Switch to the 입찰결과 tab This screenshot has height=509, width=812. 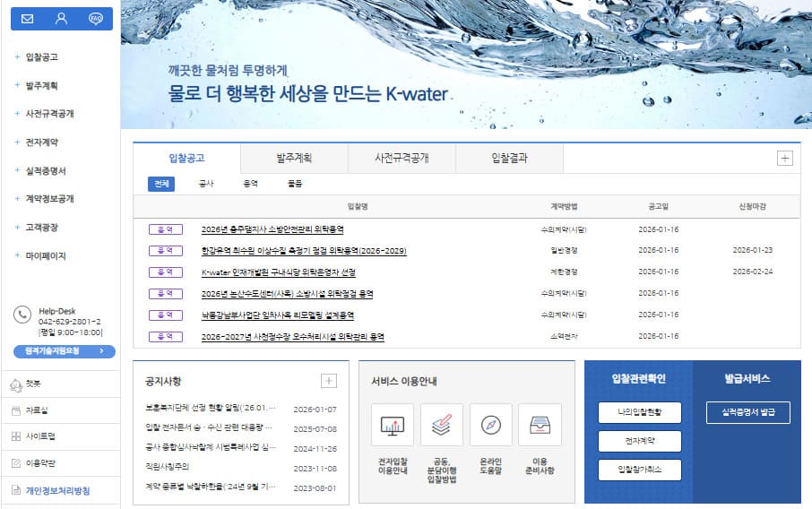tap(509, 158)
